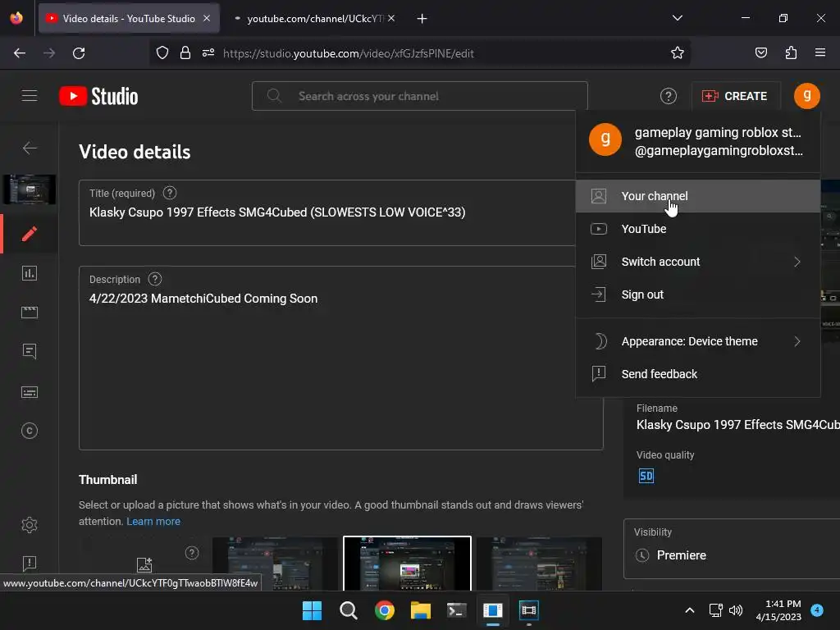The image size is (840, 630).
Task: Go back in Firefox browser history
Action: (x=20, y=53)
